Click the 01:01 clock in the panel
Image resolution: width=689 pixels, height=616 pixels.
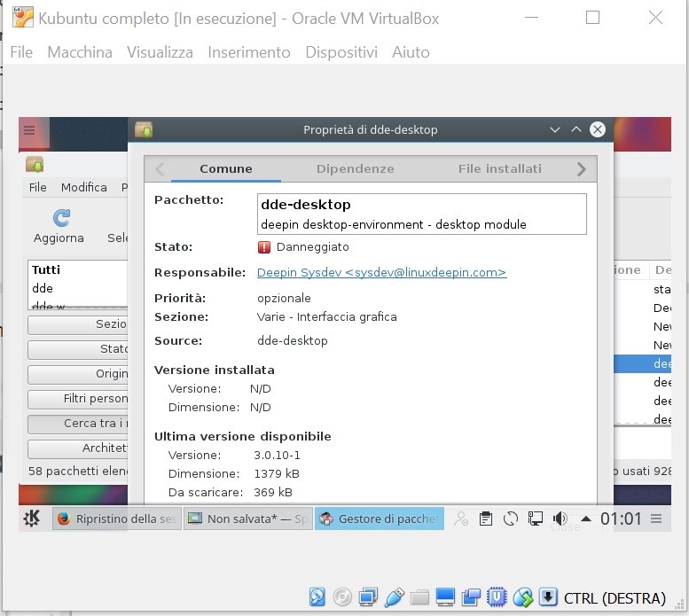[x=621, y=519]
